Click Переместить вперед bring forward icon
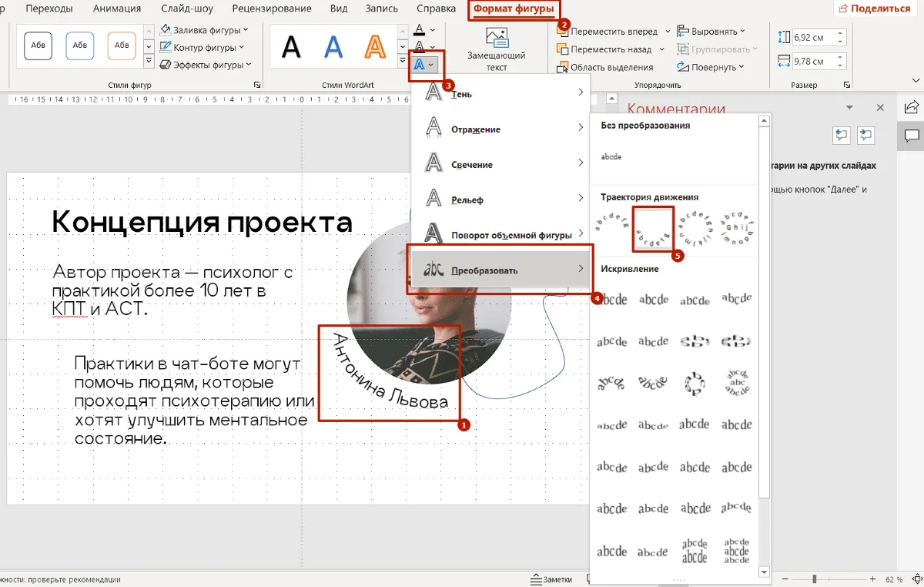 point(563,32)
